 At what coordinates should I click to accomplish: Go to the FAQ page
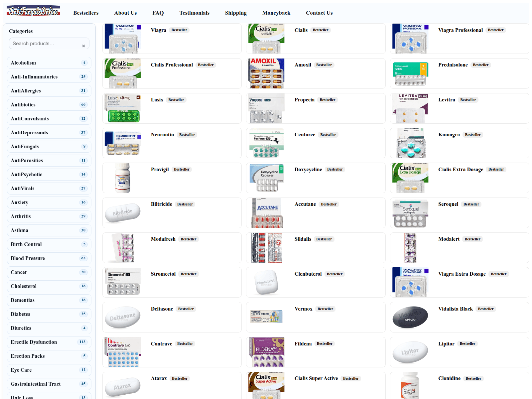pos(158,13)
